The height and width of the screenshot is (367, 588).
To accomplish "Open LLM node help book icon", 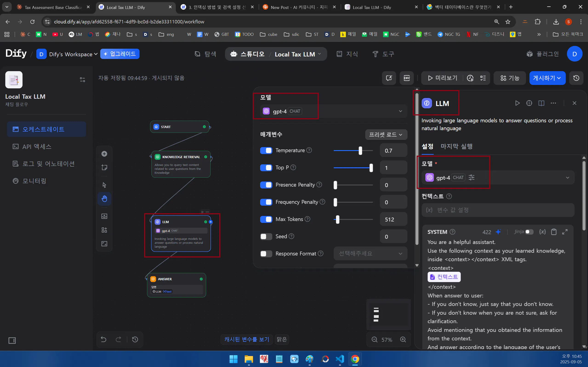I will (x=541, y=103).
